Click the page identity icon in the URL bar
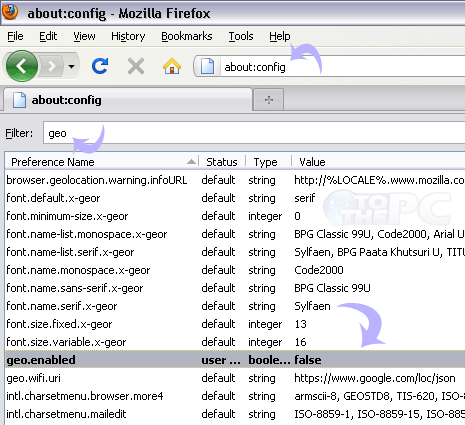Image resolution: width=465 pixels, height=425 pixels. pyautogui.click(x=207, y=66)
